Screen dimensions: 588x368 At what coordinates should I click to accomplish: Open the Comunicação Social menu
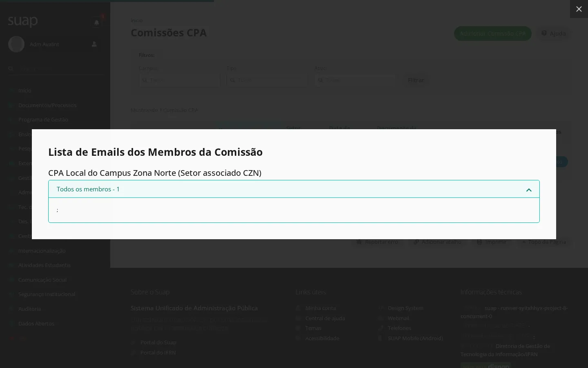tap(42, 280)
